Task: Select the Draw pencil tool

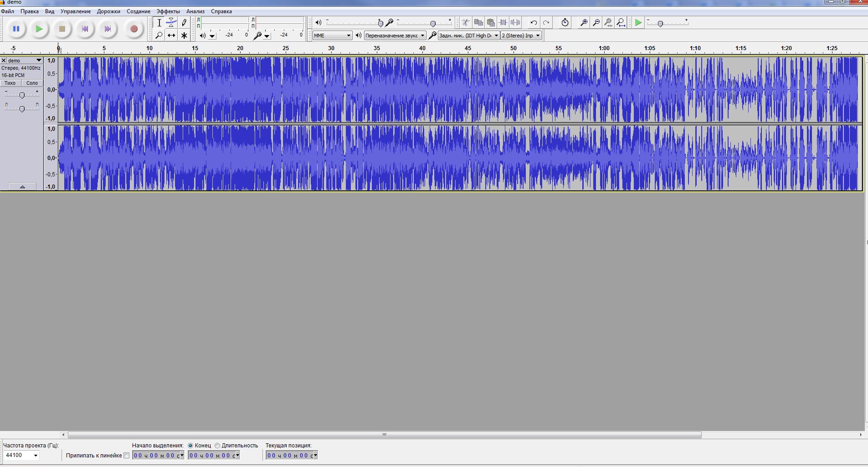Action: click(x=184, y=22)
